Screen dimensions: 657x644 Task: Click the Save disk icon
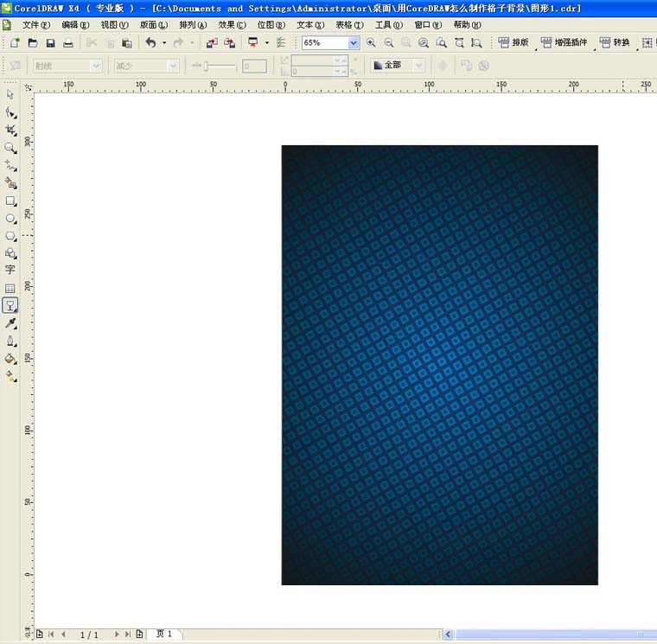pyautogui.click(x=50, y=42)
